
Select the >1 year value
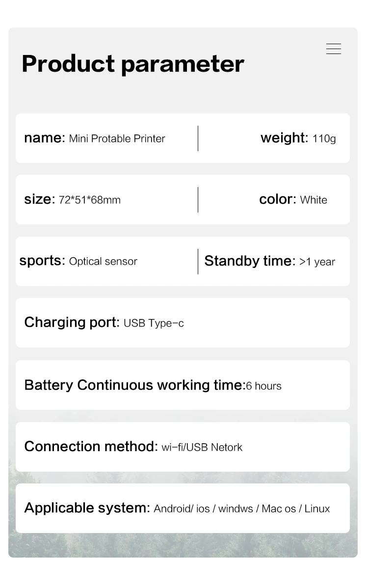pos(317,262)
